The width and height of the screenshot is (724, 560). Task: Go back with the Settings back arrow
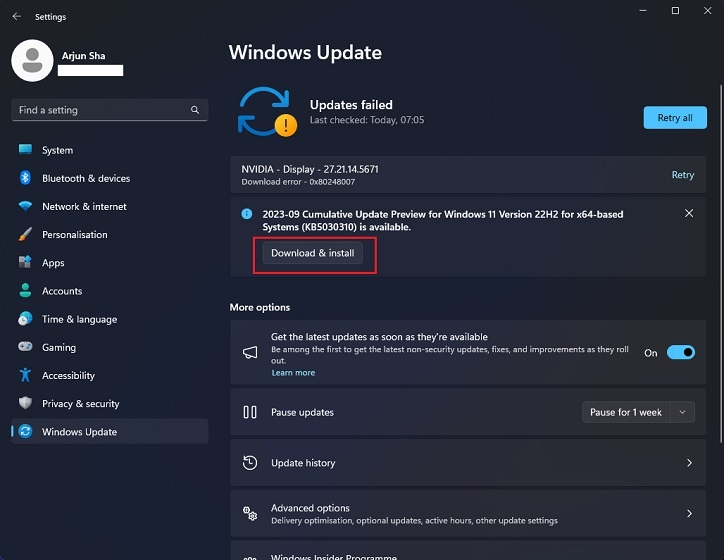pyautogui.click(x=17, y=17)
